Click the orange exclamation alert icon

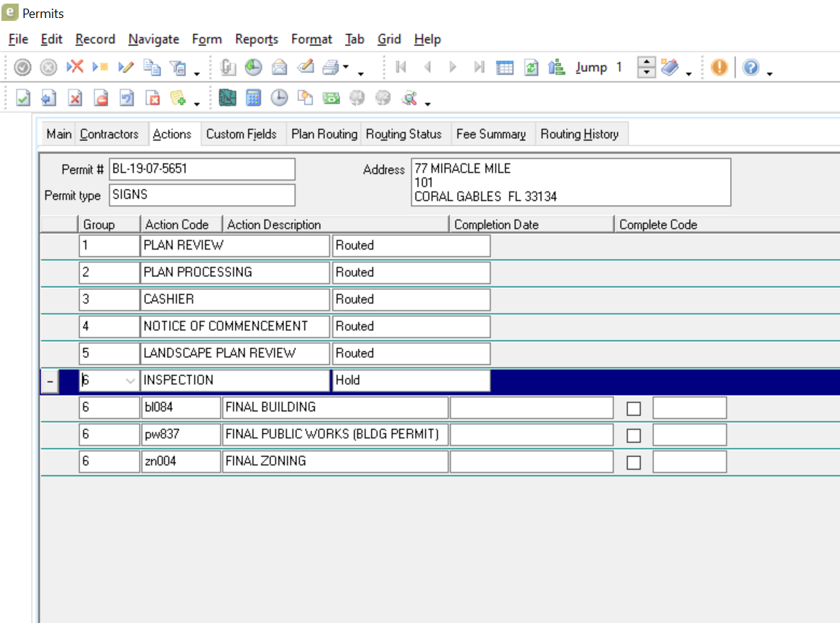click(x=718, y=68)
